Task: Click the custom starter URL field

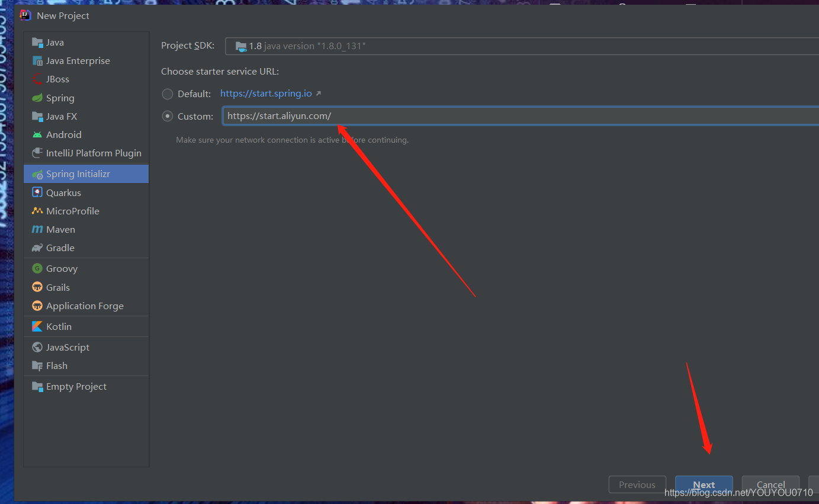Action: (521, 116)
